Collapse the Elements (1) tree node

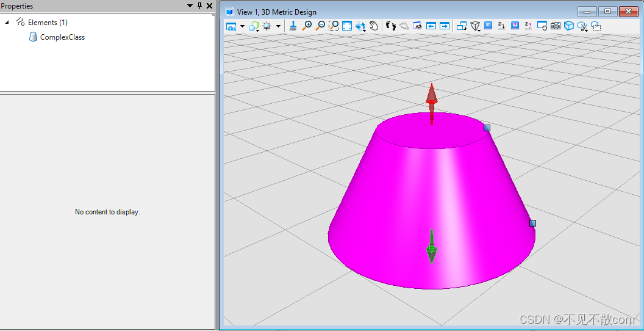tap(7, 22)
